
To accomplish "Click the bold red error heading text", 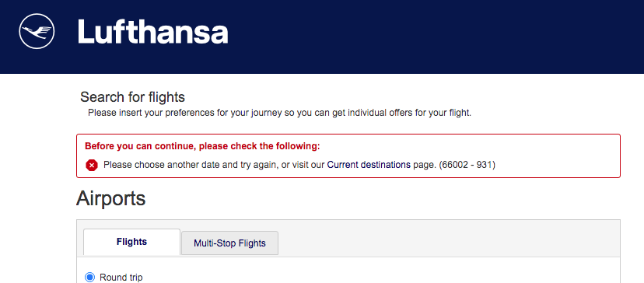I will click(202, 146).
